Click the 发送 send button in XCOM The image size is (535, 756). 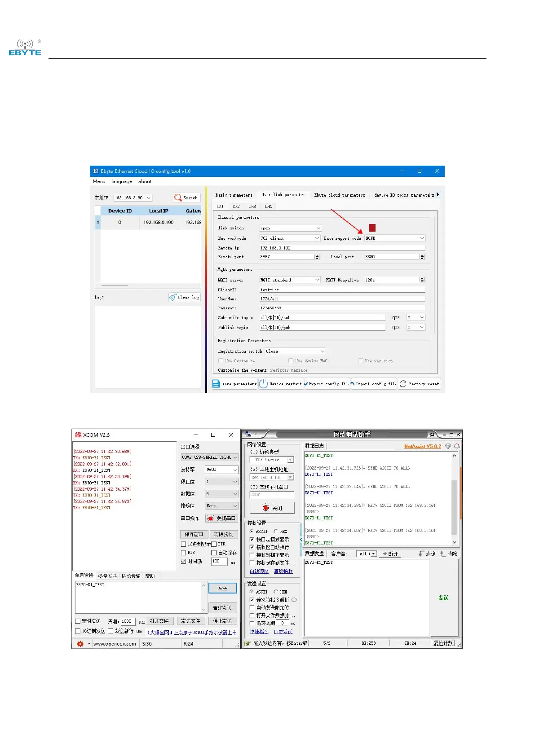[x=222, y=588]
